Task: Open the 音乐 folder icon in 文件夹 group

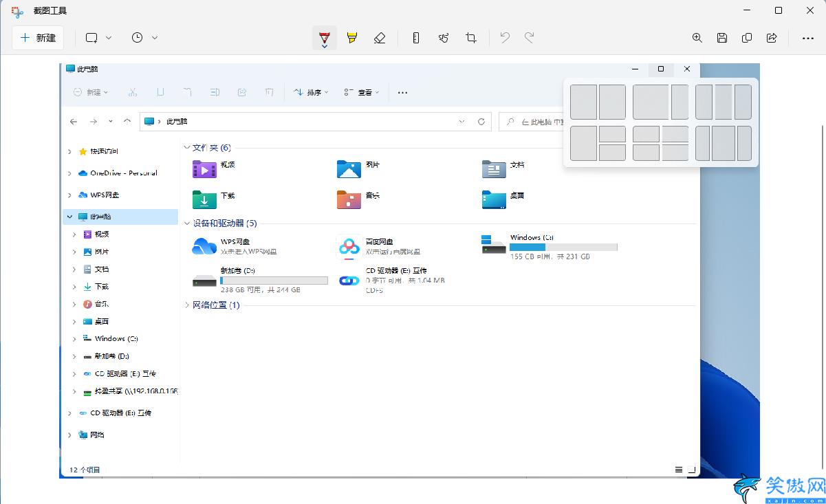Action: pos(349,199)
